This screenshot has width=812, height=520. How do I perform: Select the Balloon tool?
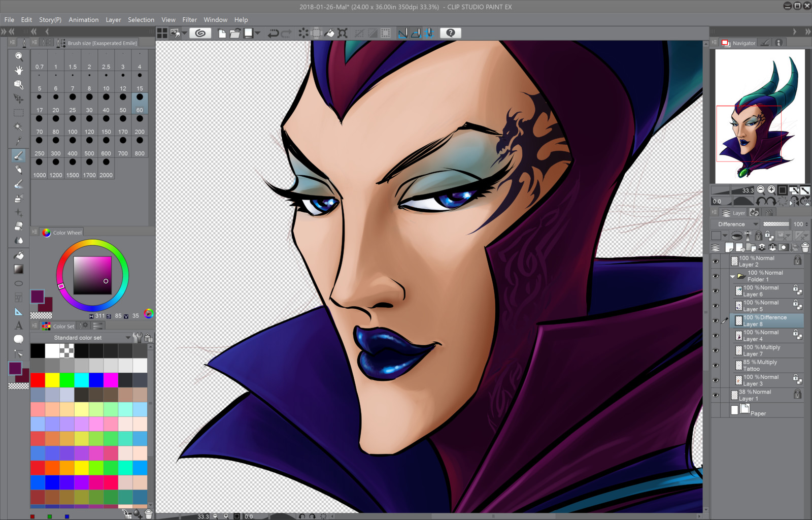coord(19,339)
